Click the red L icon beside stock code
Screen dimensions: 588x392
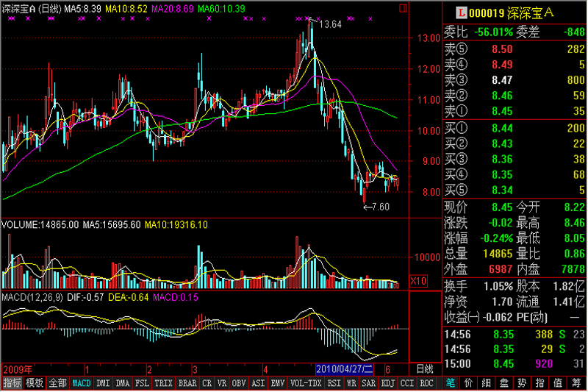pyautogui.click(x=461, y=13)
